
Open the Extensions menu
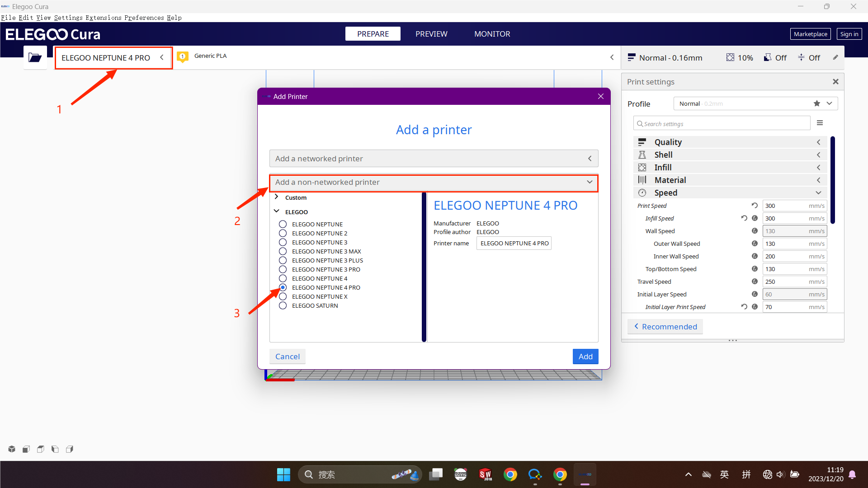[x=103, y=18]
